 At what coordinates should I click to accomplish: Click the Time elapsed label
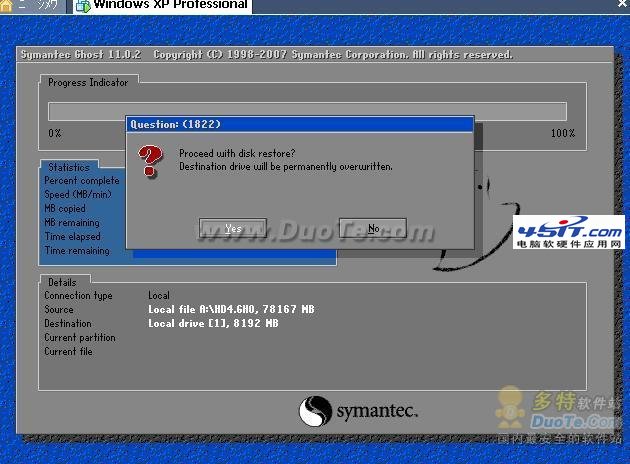coord(72,237)
